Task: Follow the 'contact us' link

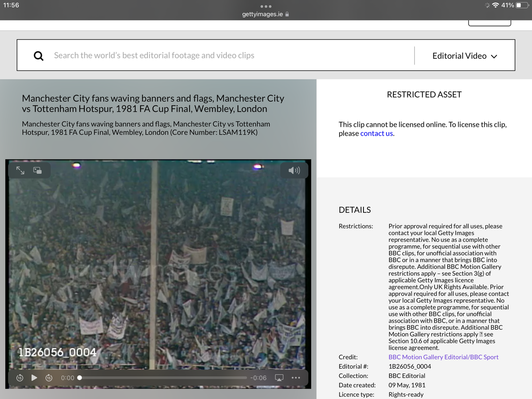Action: [376, 133]
